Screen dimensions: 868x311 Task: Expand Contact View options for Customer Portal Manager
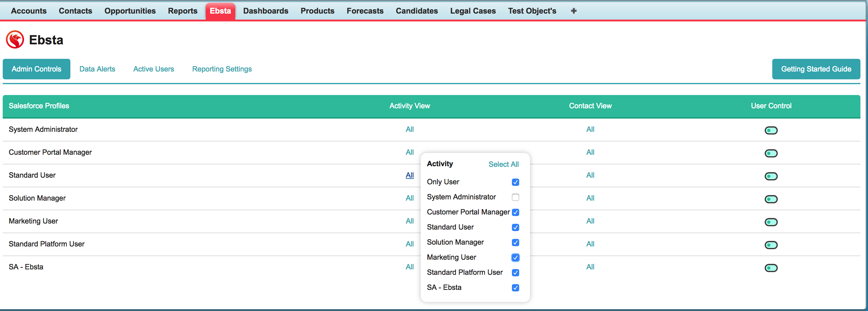[x=590, y=152]
